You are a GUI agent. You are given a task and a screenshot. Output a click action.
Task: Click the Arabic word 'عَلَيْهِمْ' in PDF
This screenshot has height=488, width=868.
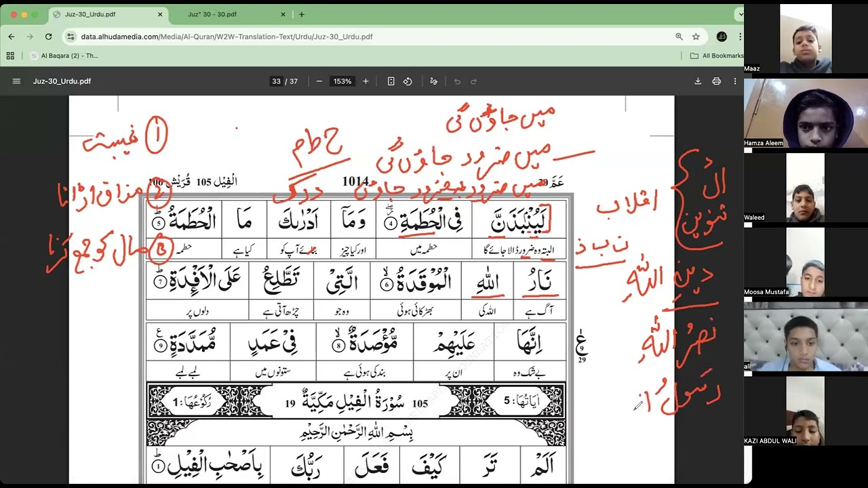coord(454,344)
